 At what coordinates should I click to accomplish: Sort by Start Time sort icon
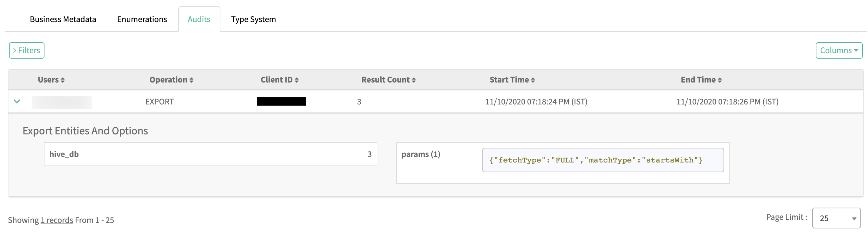pos(533,80)
